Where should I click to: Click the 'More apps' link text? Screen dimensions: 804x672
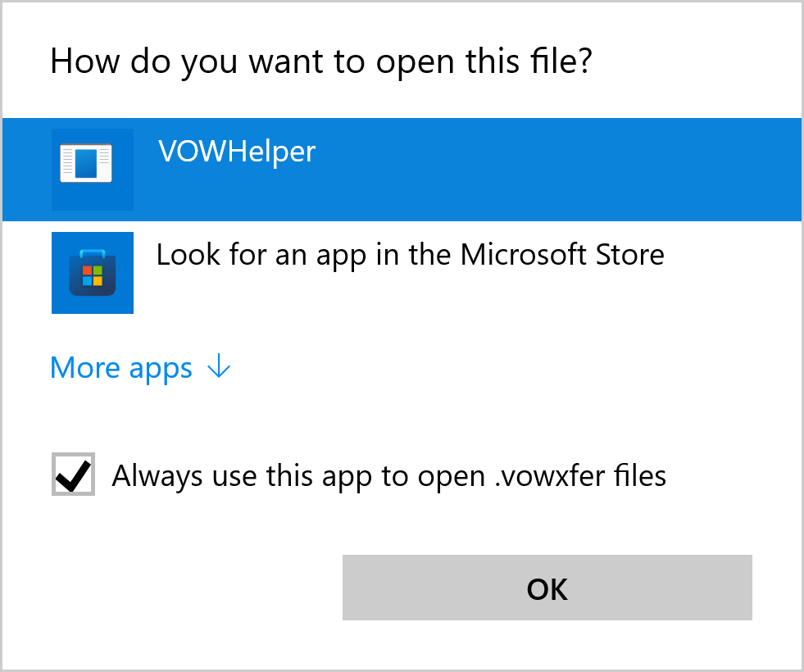coord(121,368)
